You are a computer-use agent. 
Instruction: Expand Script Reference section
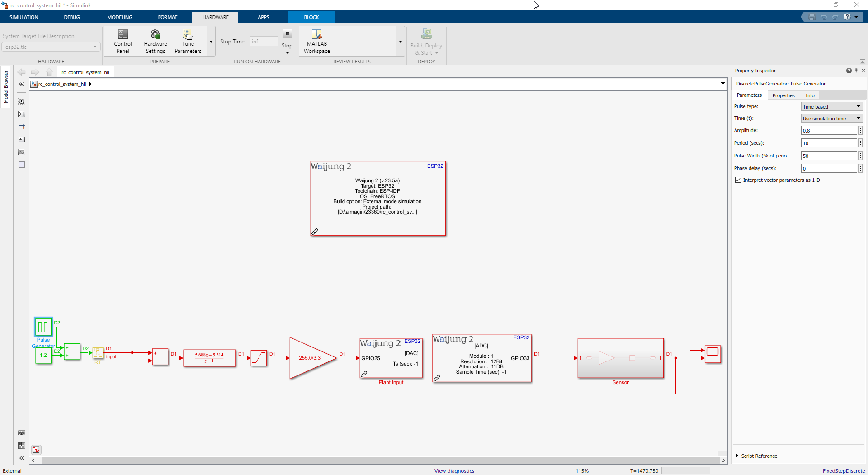click(x=737, y=456)
